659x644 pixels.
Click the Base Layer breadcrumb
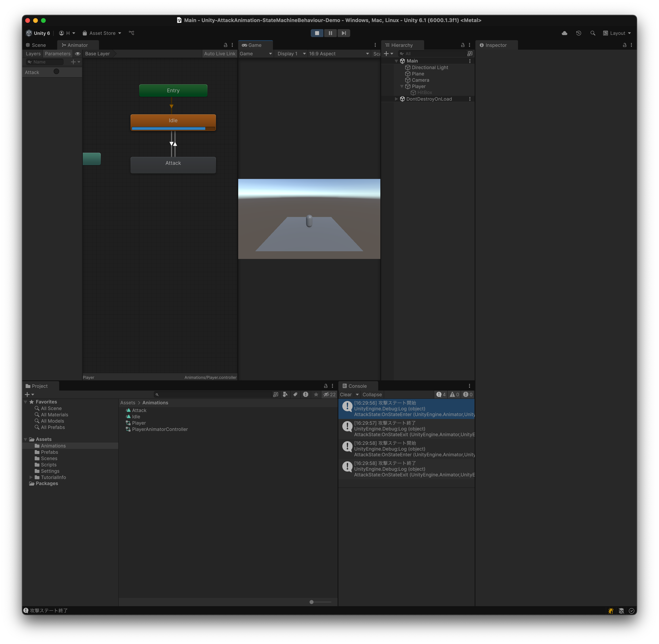(x=97, y=54)
